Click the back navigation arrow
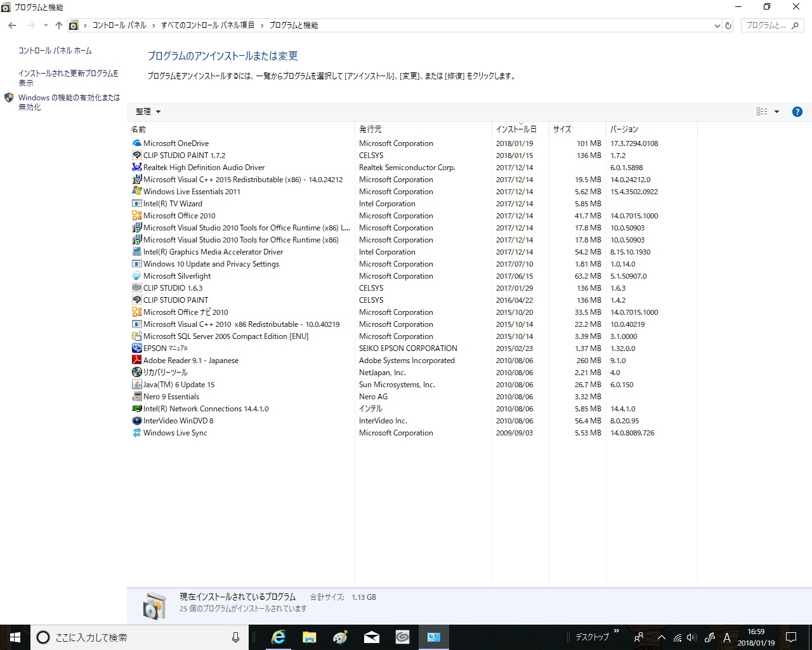Screen dimensions: 812x650 (x=12, y=25)
